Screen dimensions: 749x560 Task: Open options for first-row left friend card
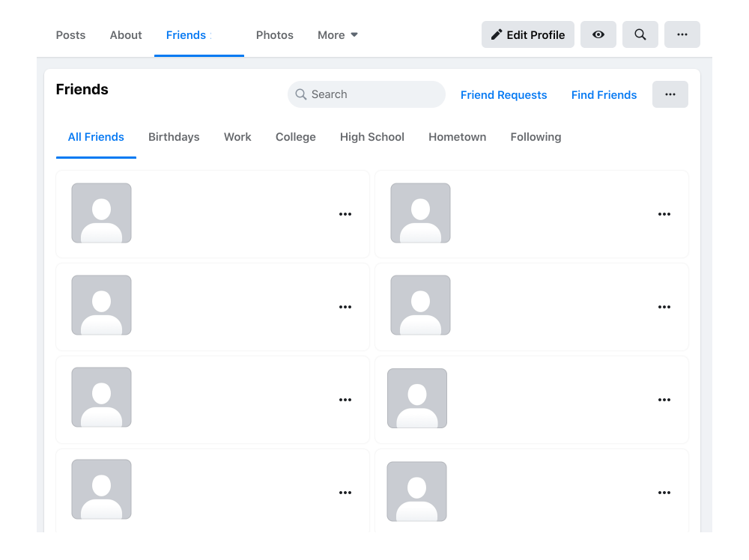point(345,214)
